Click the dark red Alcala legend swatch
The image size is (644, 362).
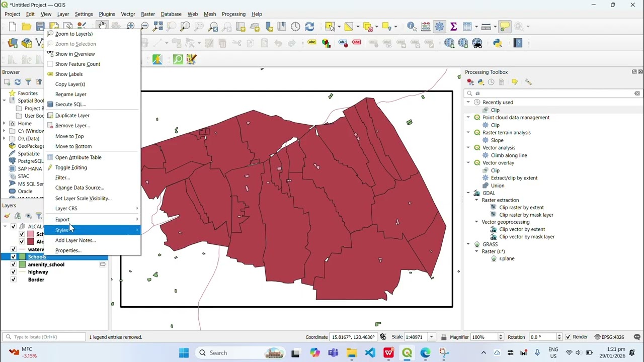click(x=31, y=242)
